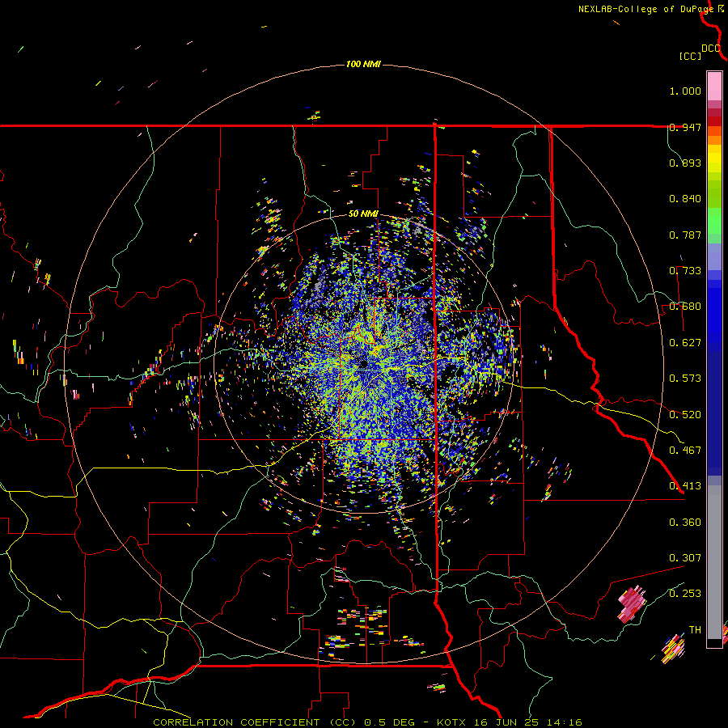Click the black radar site dot at center
728x728 pixels.
[363, 364]
